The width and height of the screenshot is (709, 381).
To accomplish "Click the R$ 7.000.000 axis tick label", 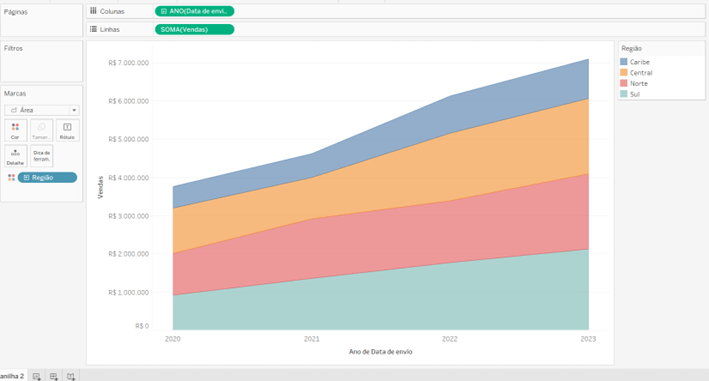I will (x=128, y=63).
